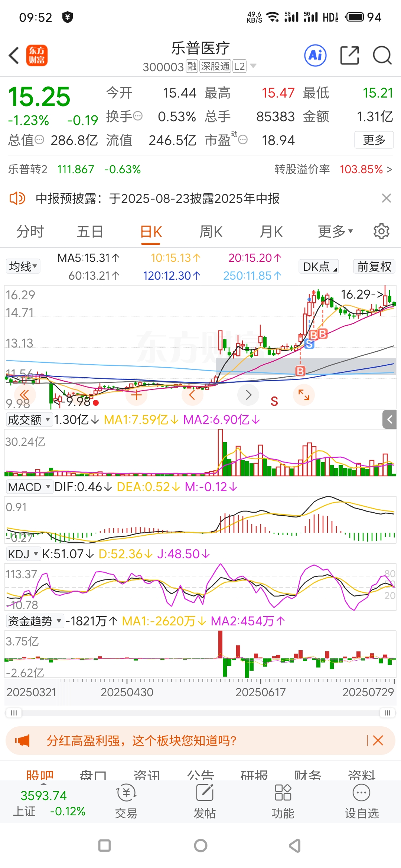Tap the date range scrollbar track
This screenshot has width=401, height=868.
click(x=200, y=713)
